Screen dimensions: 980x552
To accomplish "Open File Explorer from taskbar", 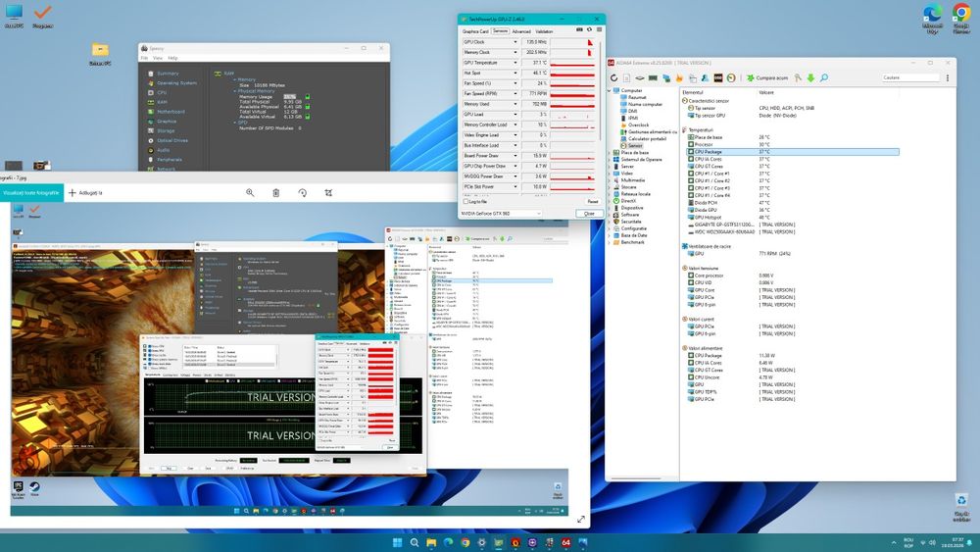I will [x=431, y=542].
